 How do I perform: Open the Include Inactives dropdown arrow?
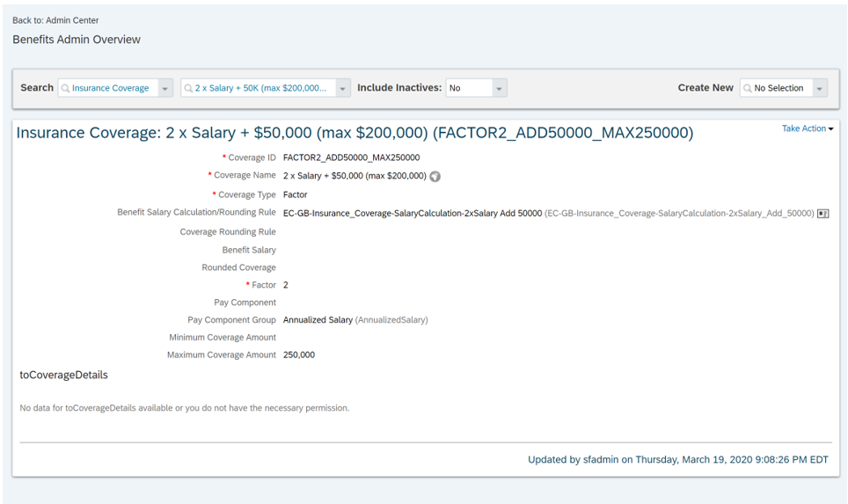499,88
